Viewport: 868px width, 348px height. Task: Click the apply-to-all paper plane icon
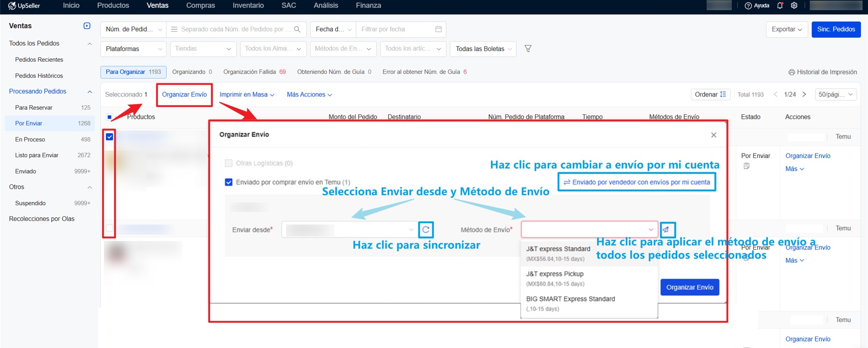point(666,230)
